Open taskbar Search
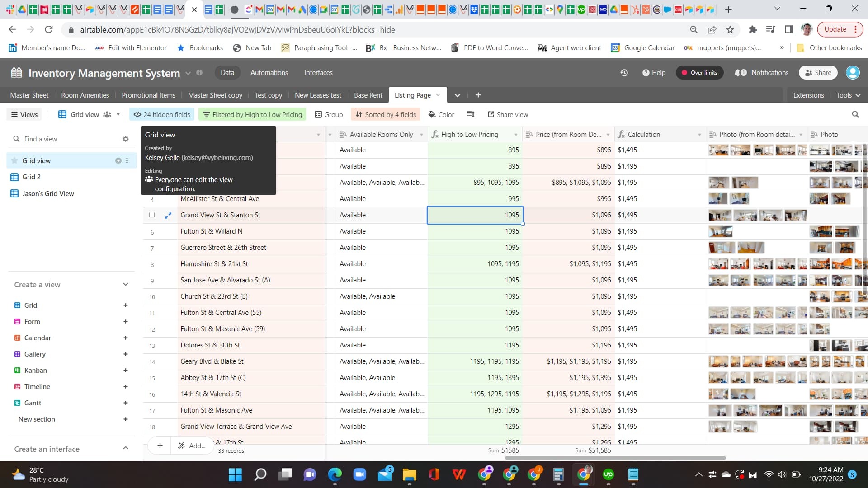Image resolution: width=868 pixels, height=488 pixels. (x=260, y=474)
